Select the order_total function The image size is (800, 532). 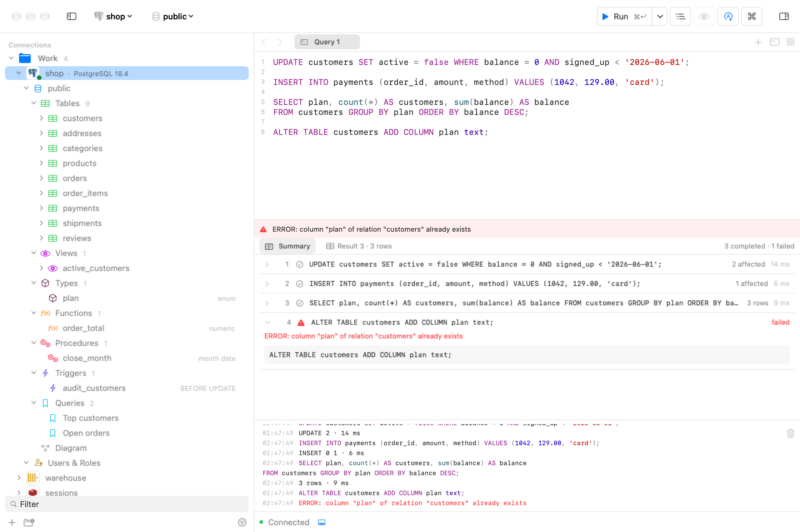[x=83, y=328]
